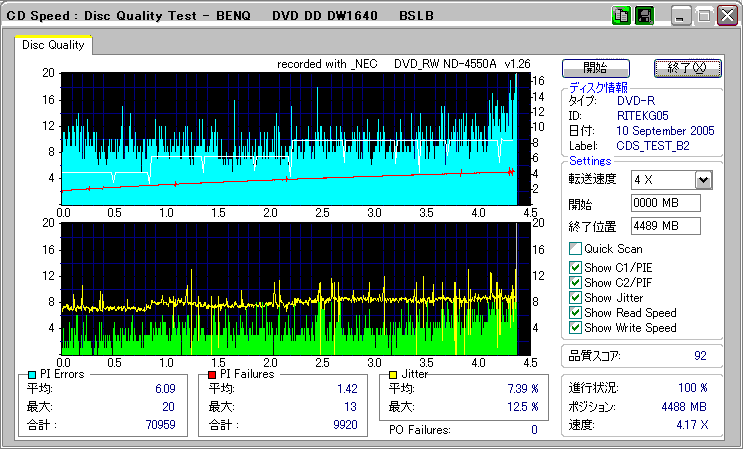Open the 4 X transfer speed dropdown
The image size is (743, 449).
tap(703, 180)
